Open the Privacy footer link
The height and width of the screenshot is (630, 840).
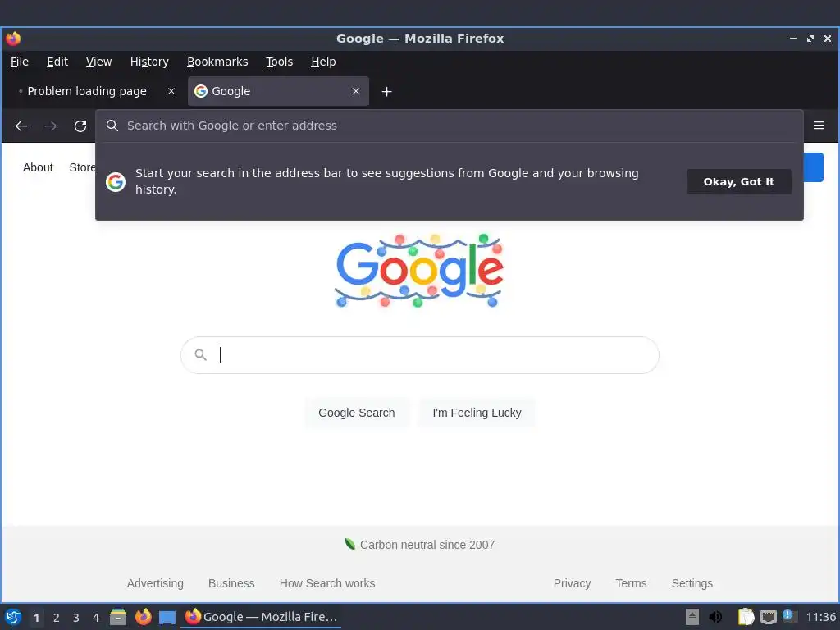(572, 583)
